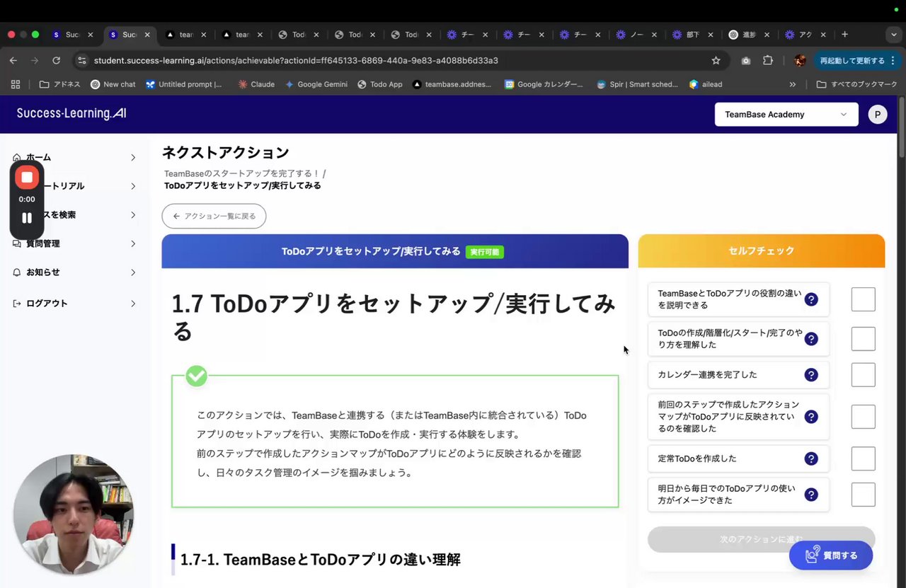Reload the current page
This screenshot has height=588, width=906.
pos(56,61)
